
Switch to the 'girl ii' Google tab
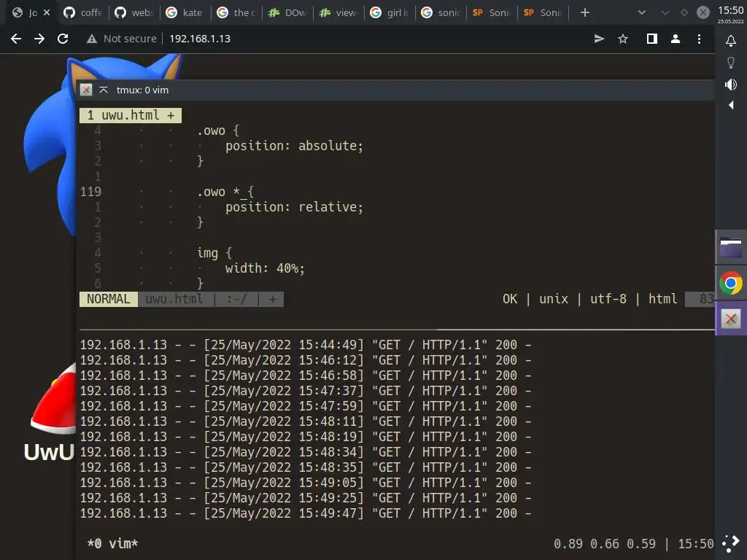[390, 12]
